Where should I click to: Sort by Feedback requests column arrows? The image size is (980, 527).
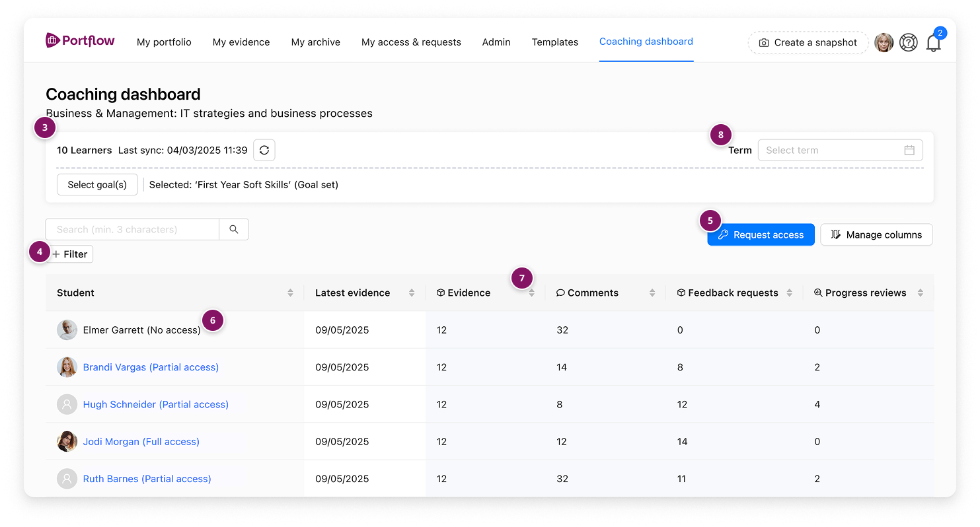(790, 293)
